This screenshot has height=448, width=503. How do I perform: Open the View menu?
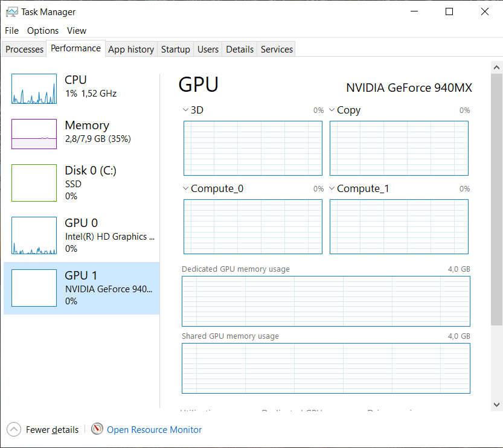tap(77, 30)
